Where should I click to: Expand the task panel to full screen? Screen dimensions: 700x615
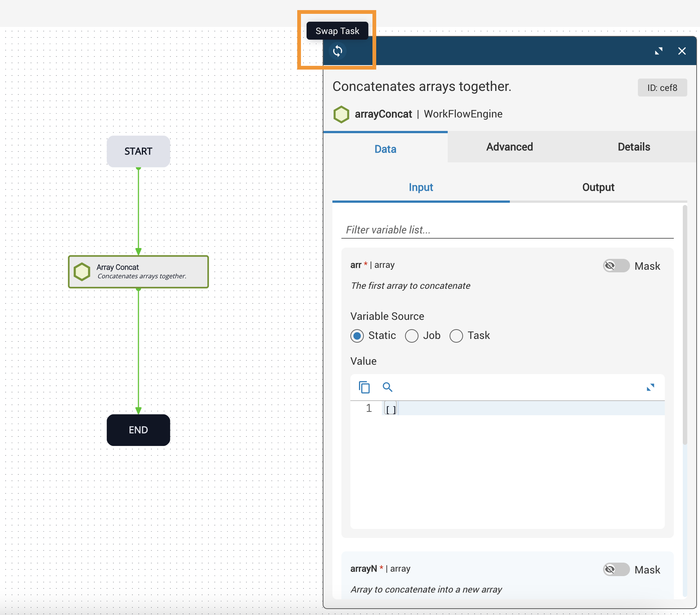[x=658, y=51]
